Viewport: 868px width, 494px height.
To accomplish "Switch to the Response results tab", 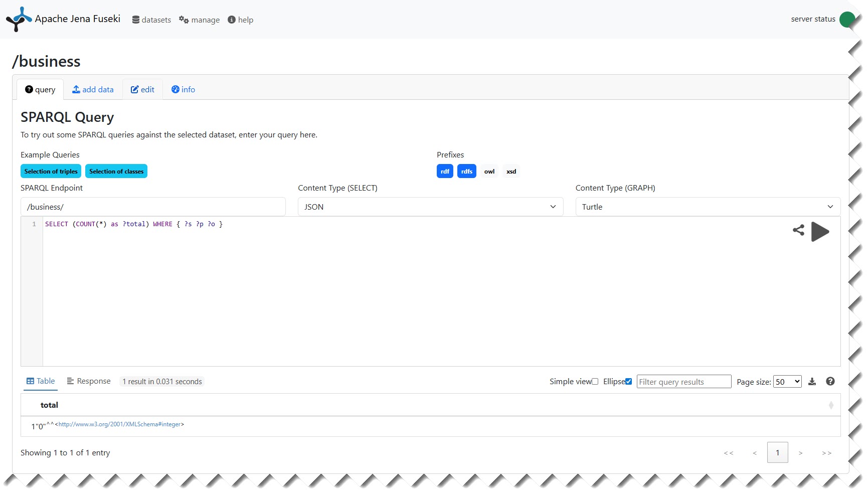I will click(89, 382).
